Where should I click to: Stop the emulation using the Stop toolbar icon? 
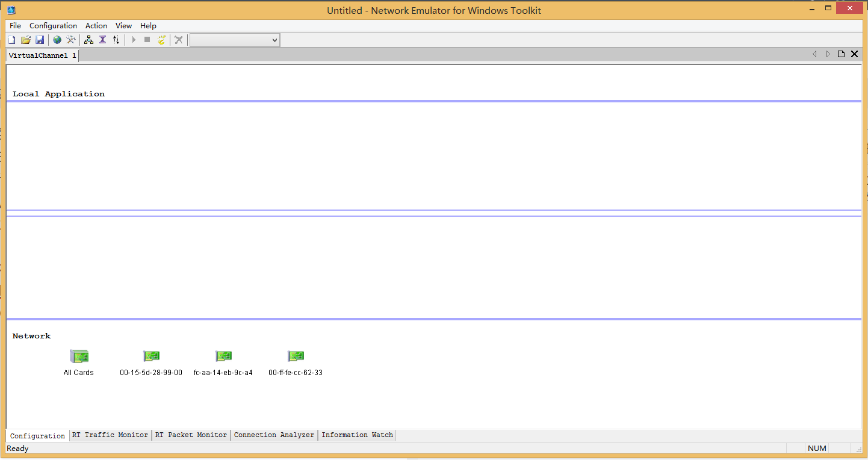pyautogui.click(x=147, y=39)
